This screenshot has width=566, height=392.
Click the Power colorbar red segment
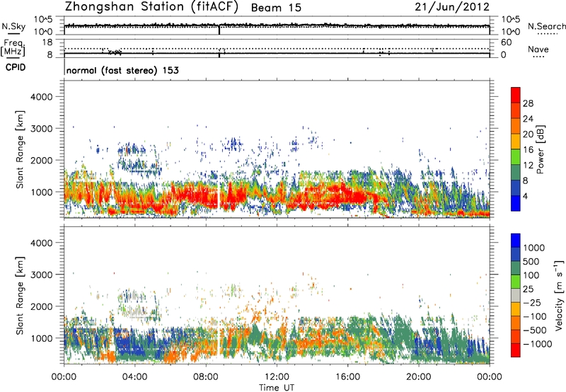(516, 96)
